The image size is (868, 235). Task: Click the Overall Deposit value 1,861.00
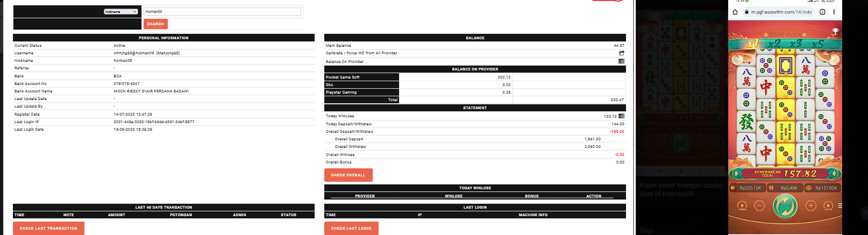(x=593, y=139)
